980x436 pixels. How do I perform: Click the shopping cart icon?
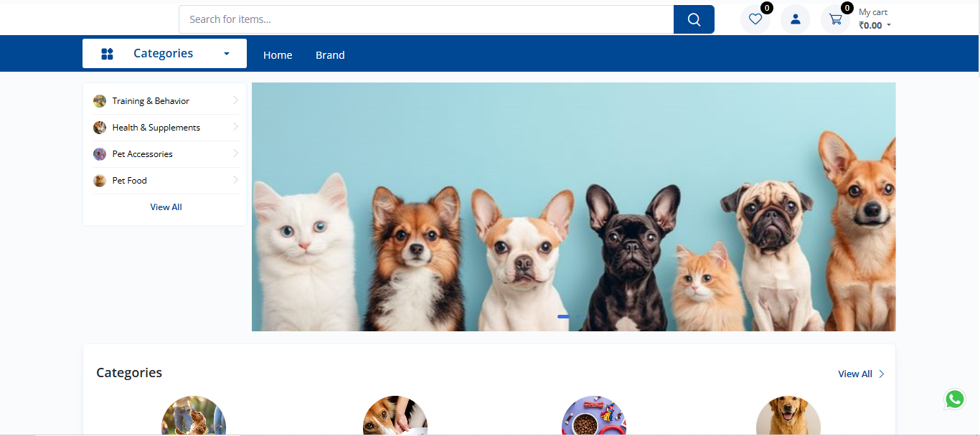pyautogui.click(x=835, y=19)
